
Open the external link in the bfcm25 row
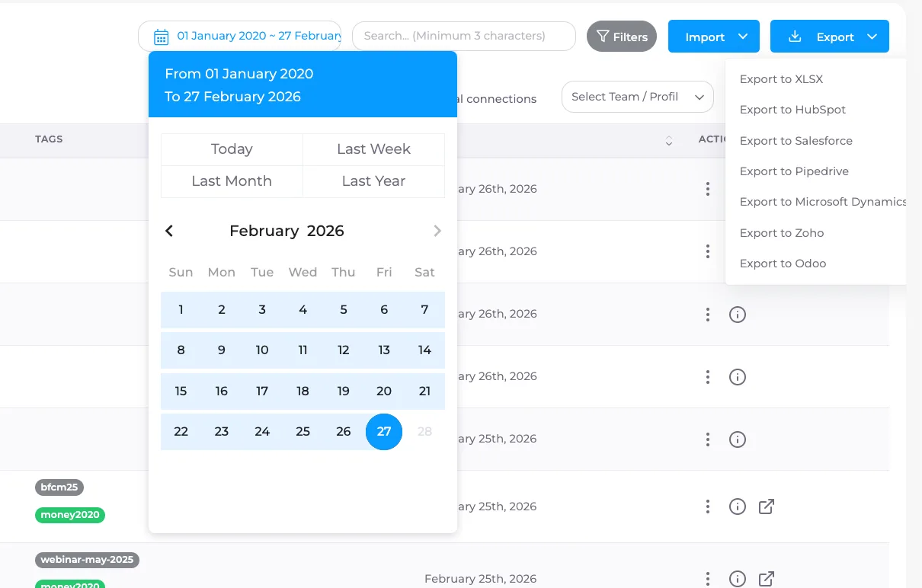[767, 507]
